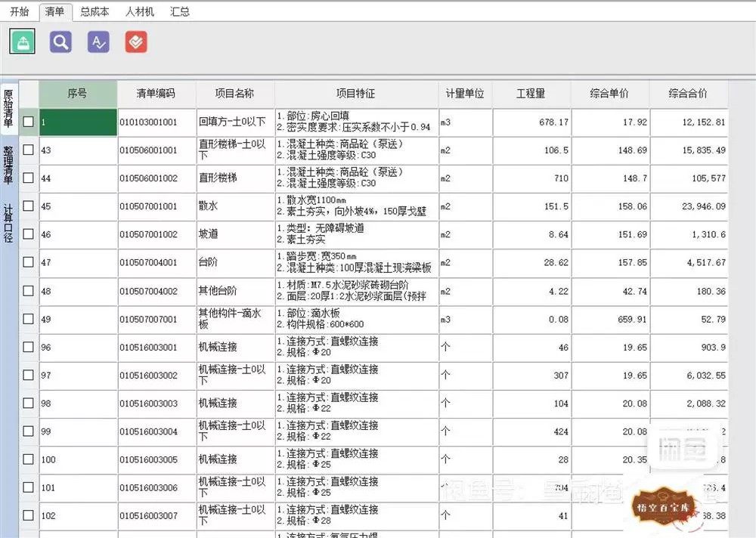Tick the checkbox for row 44 直形楼梯
The image size is (756, 538).
29,178
